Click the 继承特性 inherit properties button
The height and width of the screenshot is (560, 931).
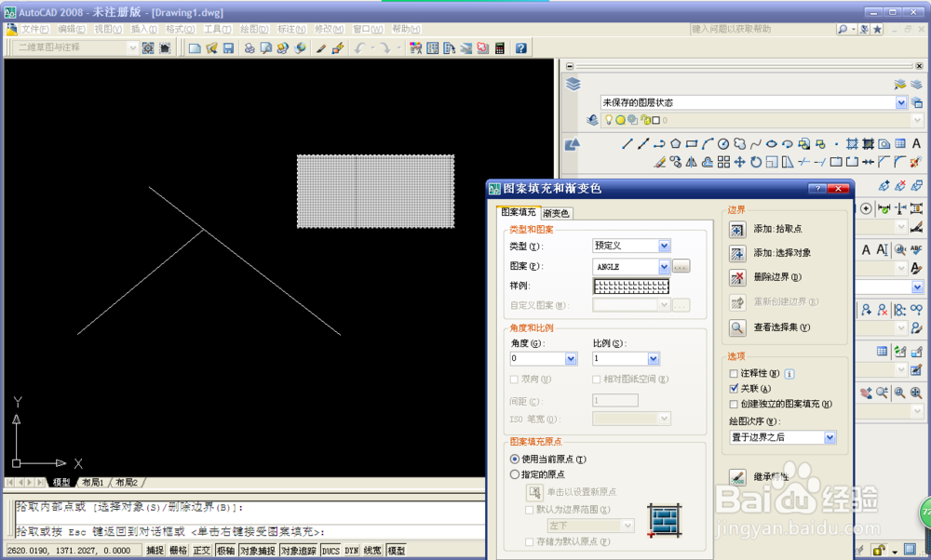point(736,477)
